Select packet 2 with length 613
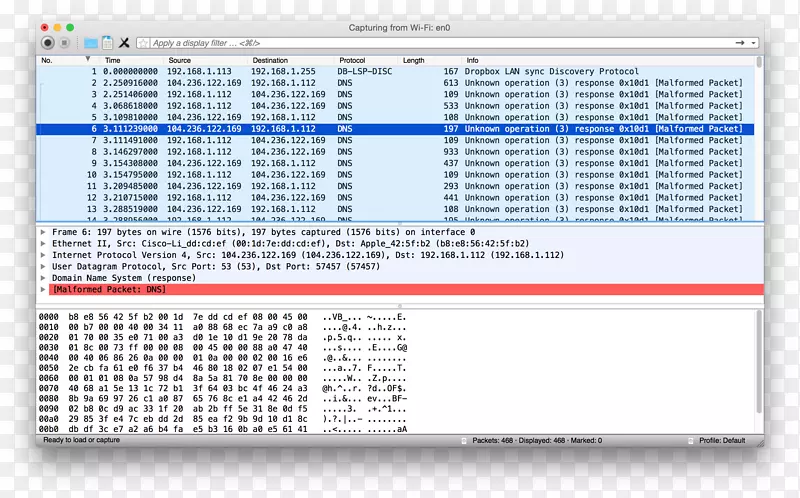Screen dimensions: 800x498 pos(395,83)
